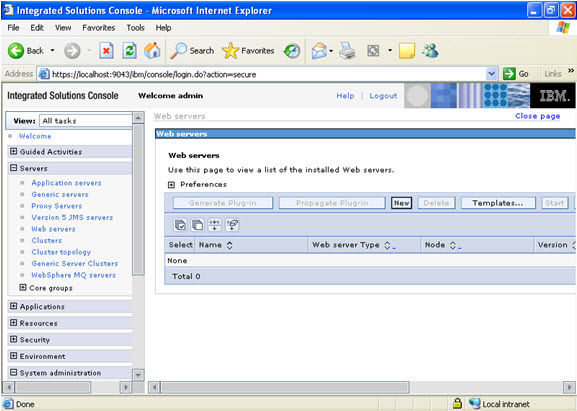The width and height of the screenshot is (577, 411).
Task: Open the Proxy Servers link
Action: 57,206
